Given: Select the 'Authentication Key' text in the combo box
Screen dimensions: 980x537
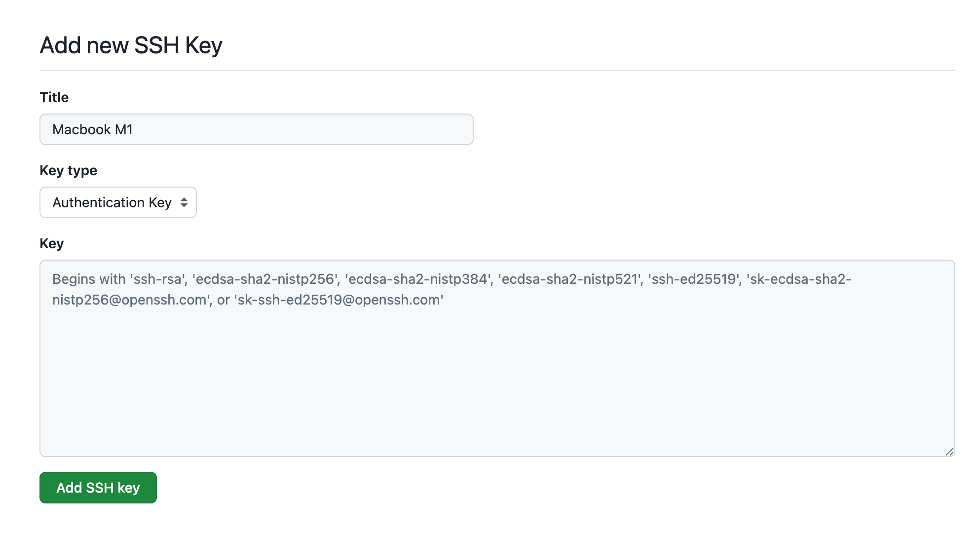Looking at the screenshot, I should pyautogui.click(x=112, y=202).
